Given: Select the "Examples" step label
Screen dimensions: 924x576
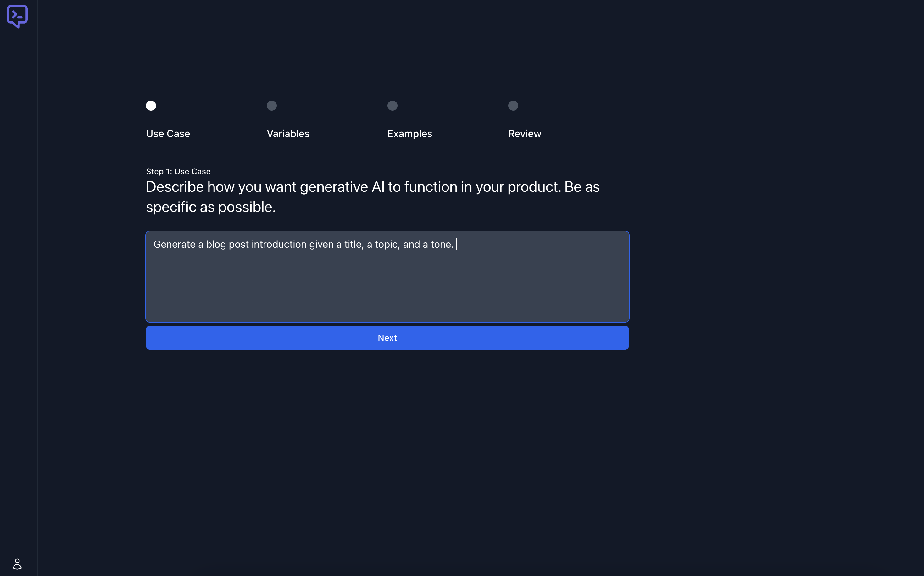Looking at the screenshot, I should [x=409, y=133].
